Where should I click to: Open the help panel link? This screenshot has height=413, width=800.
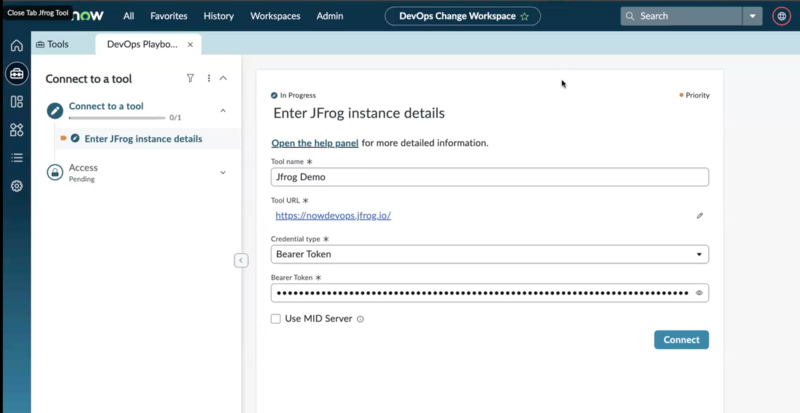point(315,143)
